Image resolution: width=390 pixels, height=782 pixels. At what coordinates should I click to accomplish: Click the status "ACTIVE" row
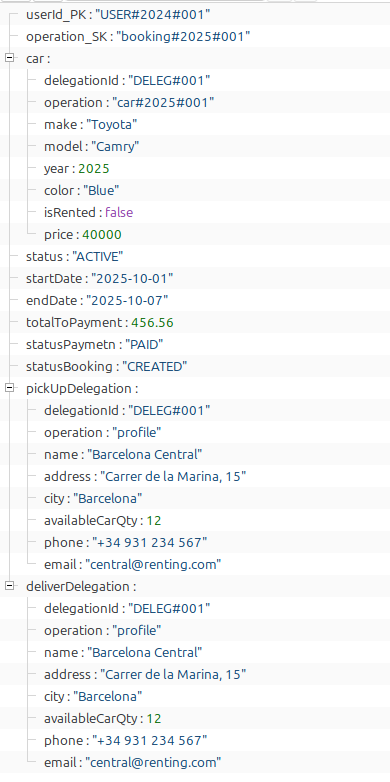point(195,256)
